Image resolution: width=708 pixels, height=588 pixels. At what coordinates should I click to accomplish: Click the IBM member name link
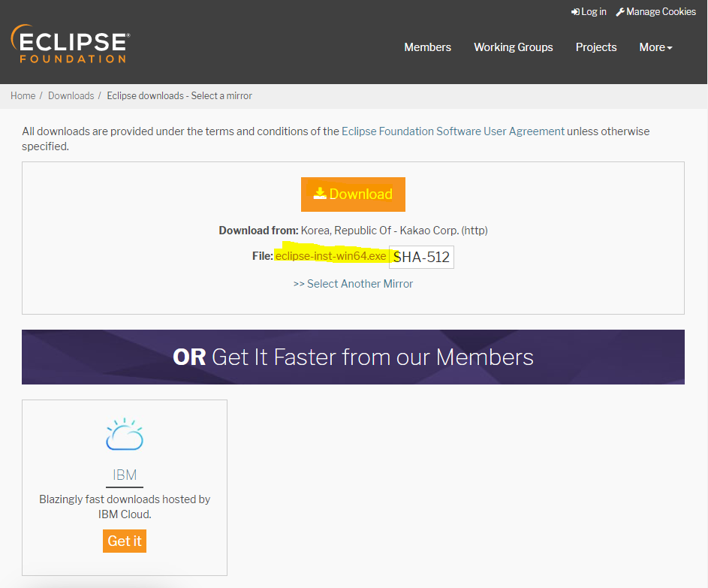click(x=125, y=475)
